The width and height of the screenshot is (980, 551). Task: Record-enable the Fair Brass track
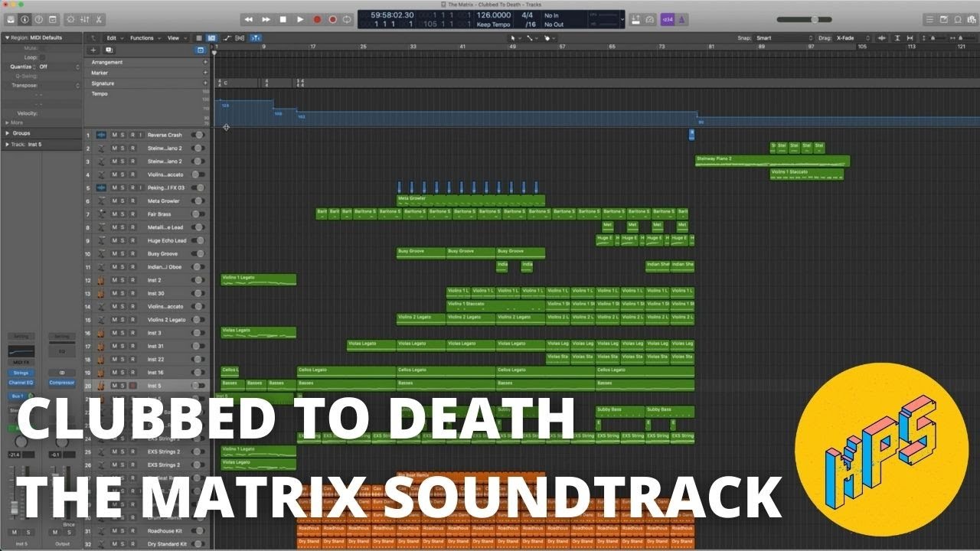[x=132, y=214]
